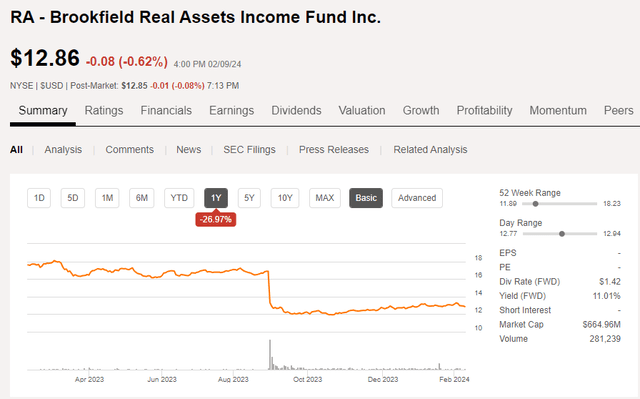Click the Apr 2023 axis label
The image size is (640, 399).
89,379
